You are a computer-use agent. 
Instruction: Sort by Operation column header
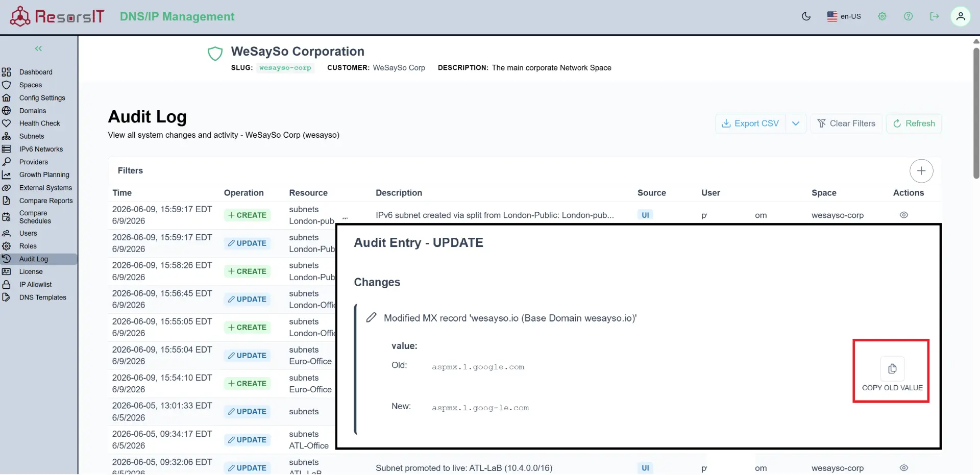[243, 193]
